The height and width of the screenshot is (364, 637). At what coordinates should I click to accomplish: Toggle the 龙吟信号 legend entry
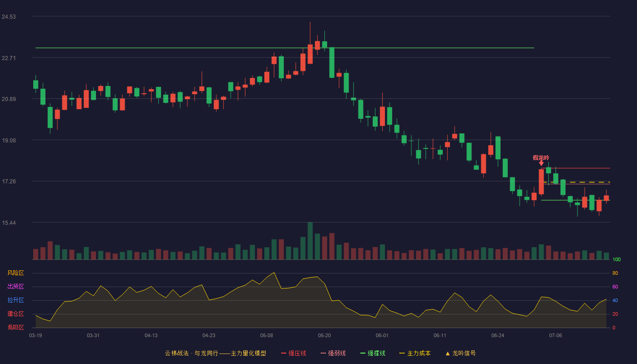point(460,353)
